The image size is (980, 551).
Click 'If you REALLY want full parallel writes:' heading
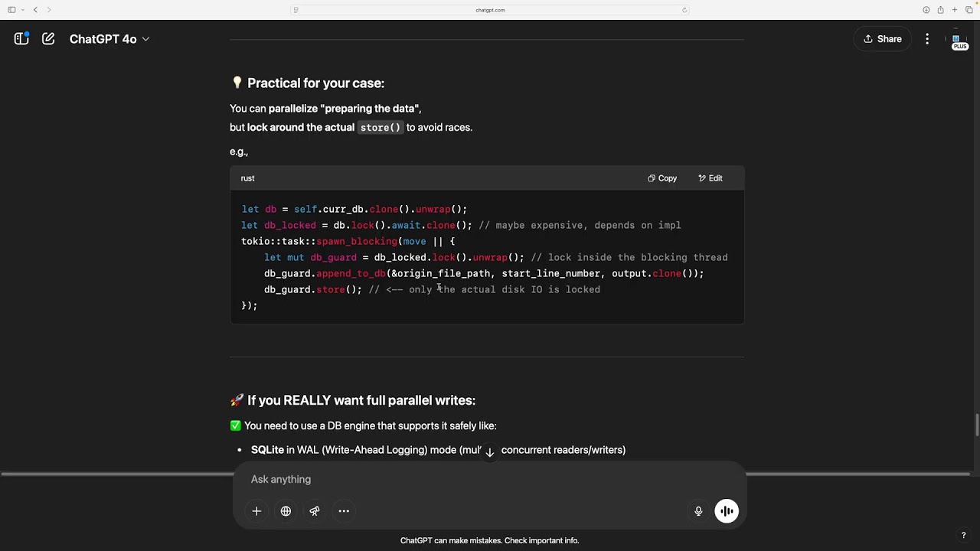[x=361, y=400]
